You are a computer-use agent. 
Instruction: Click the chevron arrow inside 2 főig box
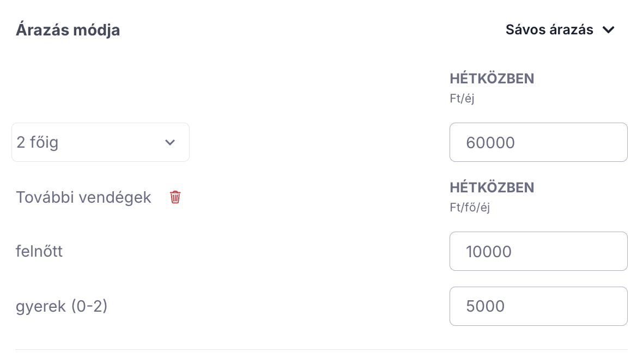[x=170, y=142]
